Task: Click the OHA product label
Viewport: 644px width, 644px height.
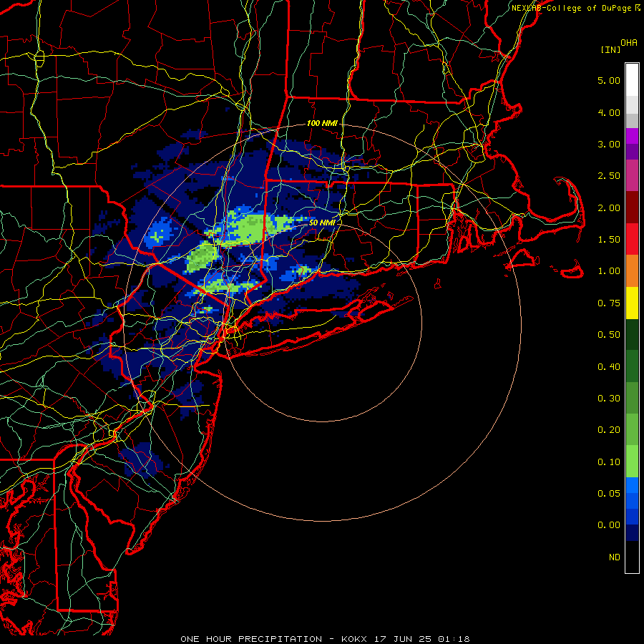Action: click(629, 43)
